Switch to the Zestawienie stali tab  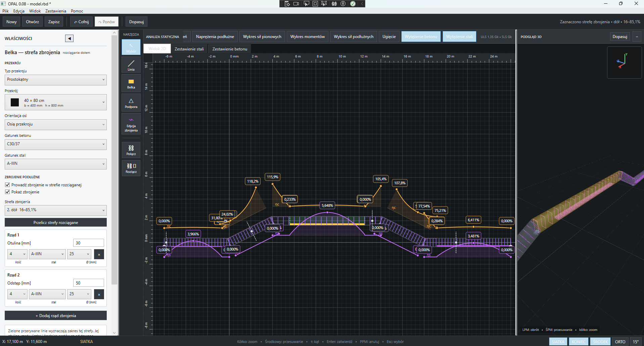coord(189,49)
